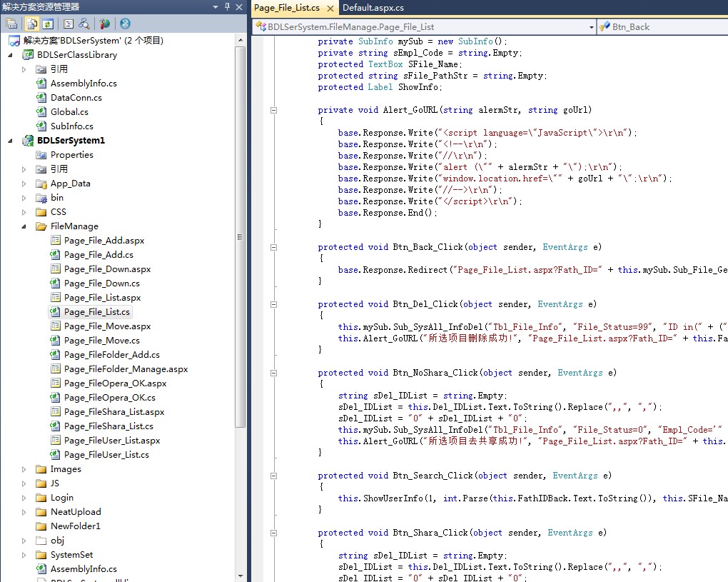Screen dimensions: 728x582
Task: Click the Solution Explorer vertical scrollbar thumb
Action: 240,237
